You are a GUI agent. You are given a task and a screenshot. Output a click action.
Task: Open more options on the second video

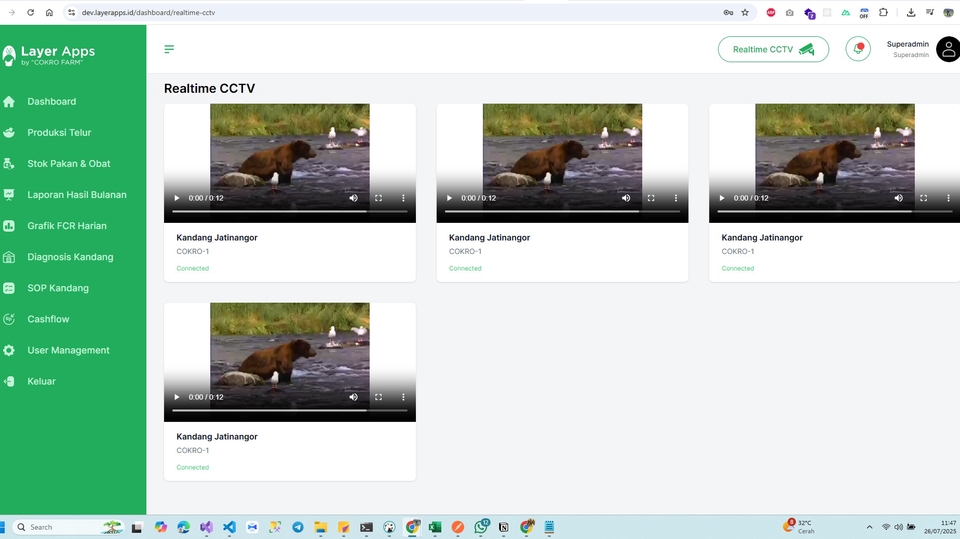pos(676,198)
